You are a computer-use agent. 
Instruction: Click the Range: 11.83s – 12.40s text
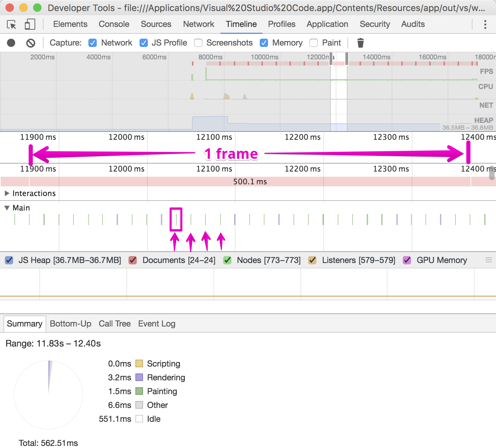point(53,344)
